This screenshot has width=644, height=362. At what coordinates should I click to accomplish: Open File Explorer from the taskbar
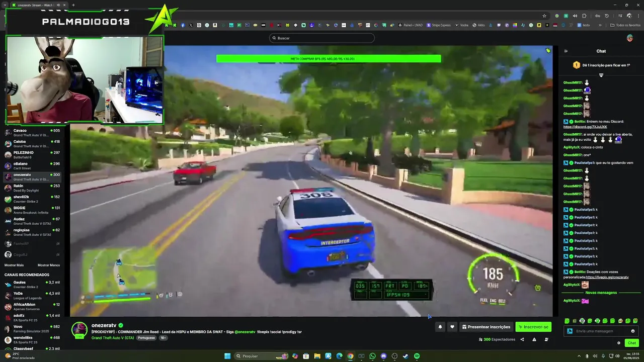(x=317, y=356)
